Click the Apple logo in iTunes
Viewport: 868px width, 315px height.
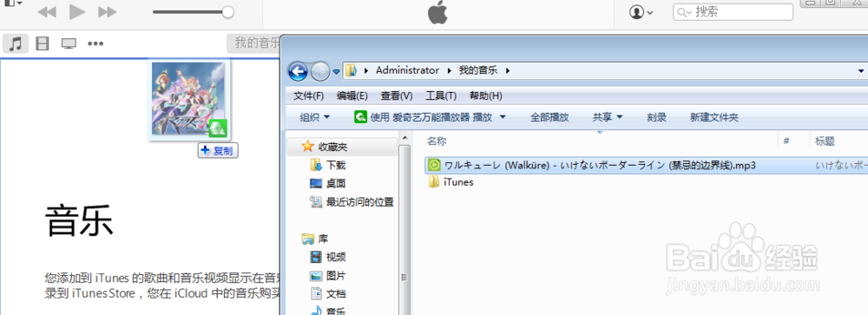(x=437, y=12)
